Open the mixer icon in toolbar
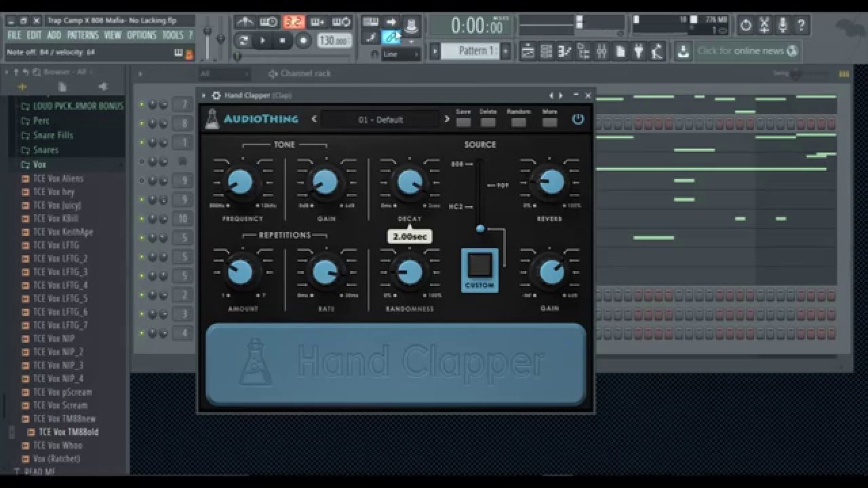Viewport: 868px width, 488px height. [601, 51]
